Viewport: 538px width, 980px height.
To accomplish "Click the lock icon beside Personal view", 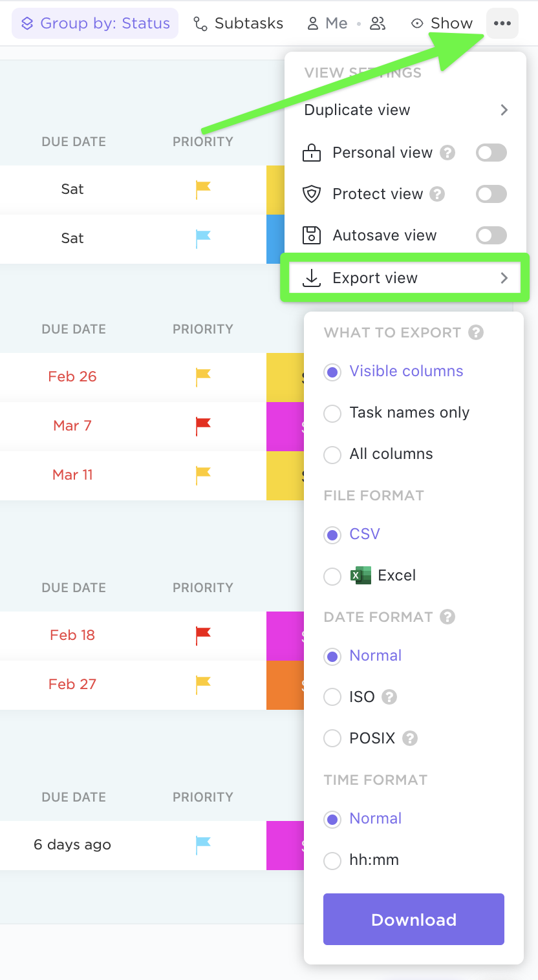I will click(x=312, y=153).
